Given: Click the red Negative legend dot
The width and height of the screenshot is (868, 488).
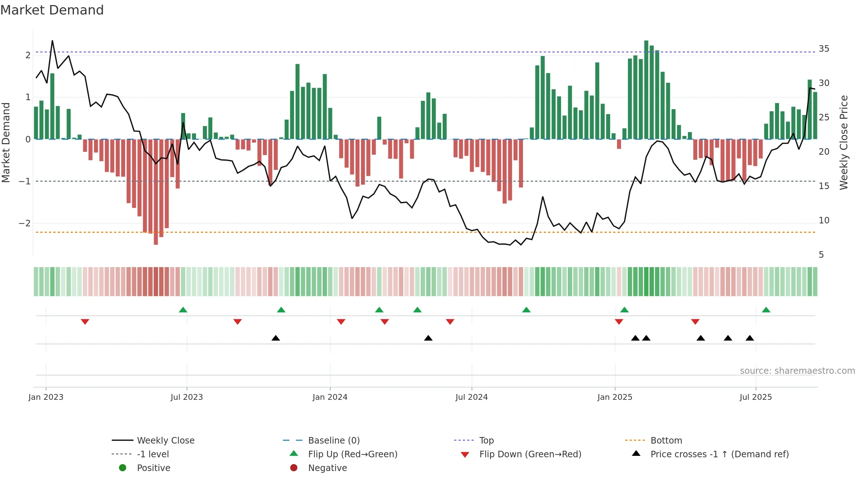Looking at the screenshot, I should (x=294, y=468).
